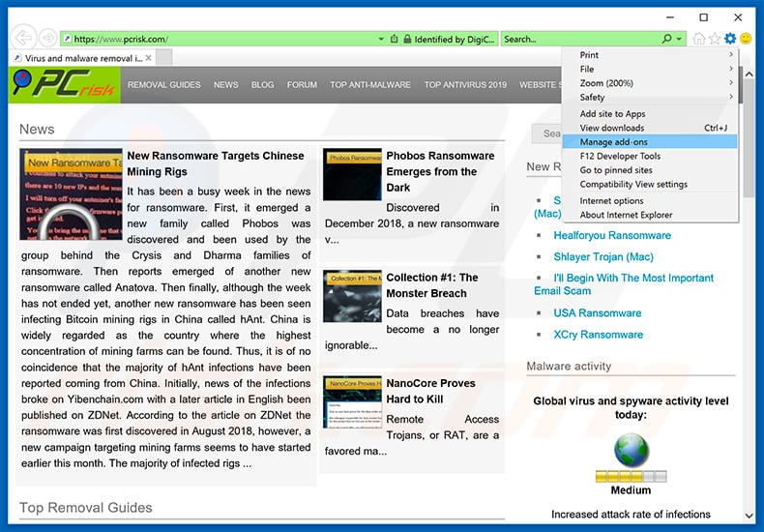Open the Tools gear icon
The height and width of the screenshot is (532, 764).
(x=730, y=39)
